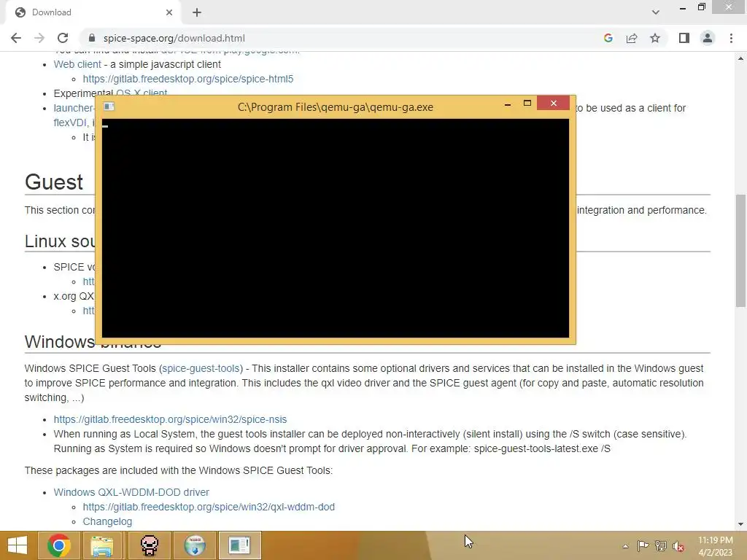Open the spice-html5 gitlab link

click(188, 79)
